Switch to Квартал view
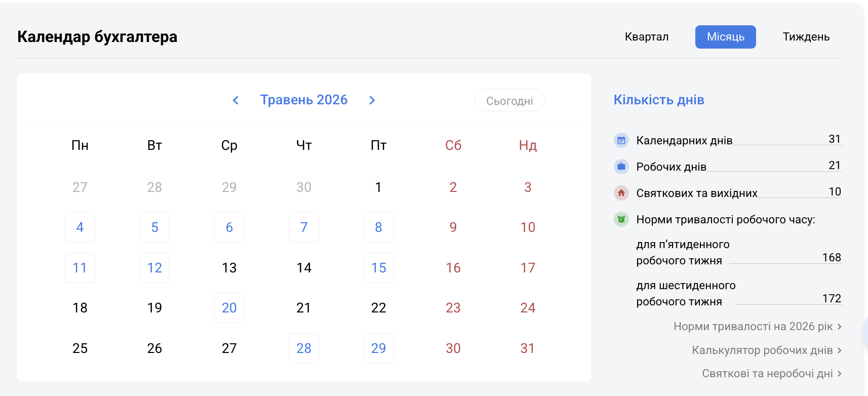The width and height of the screenshot is (868, 396). click(x=646, y=37)
